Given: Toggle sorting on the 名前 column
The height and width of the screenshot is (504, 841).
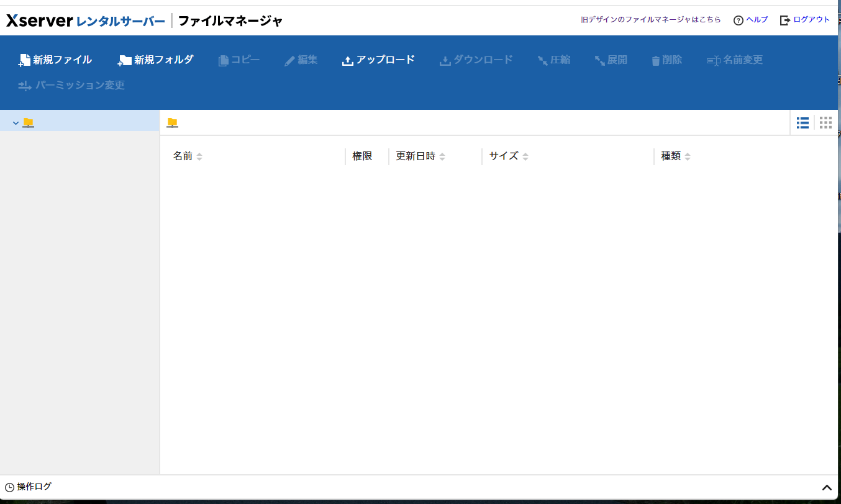Looking at the screenshot, I should click(x=187, y=156).
